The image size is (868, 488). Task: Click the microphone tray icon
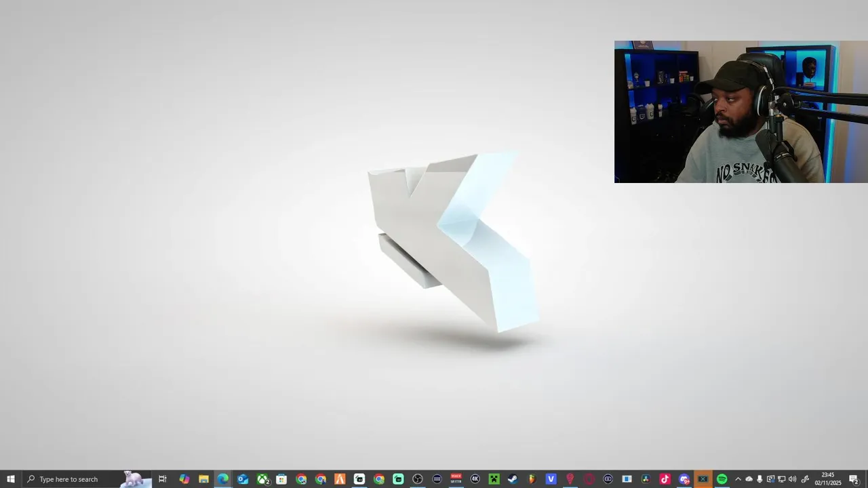[x=759, y=479]
